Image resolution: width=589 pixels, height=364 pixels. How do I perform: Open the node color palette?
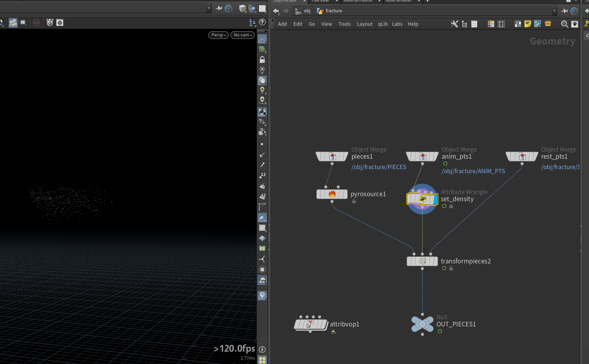coord(491,24)
